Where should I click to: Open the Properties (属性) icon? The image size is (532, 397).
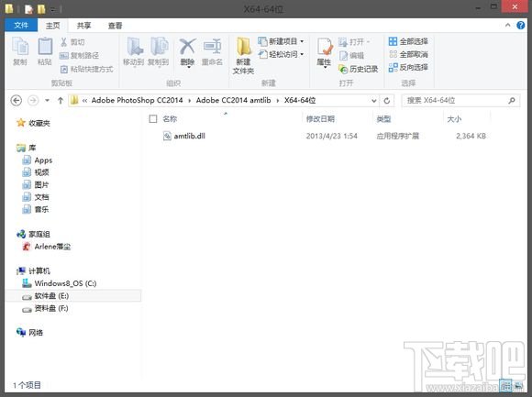[x=325, y=52]
